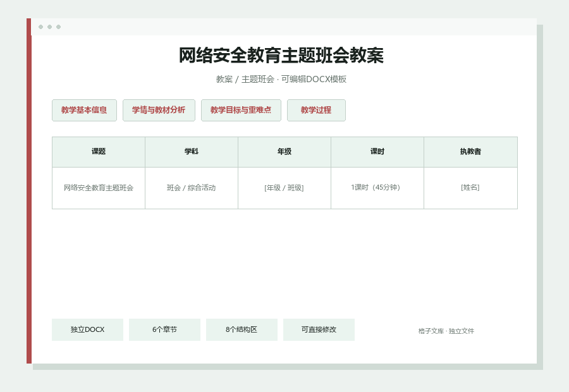Click the third window control dot
The width and height of the screenshot is (569, 392).
(x=58, y=27)
